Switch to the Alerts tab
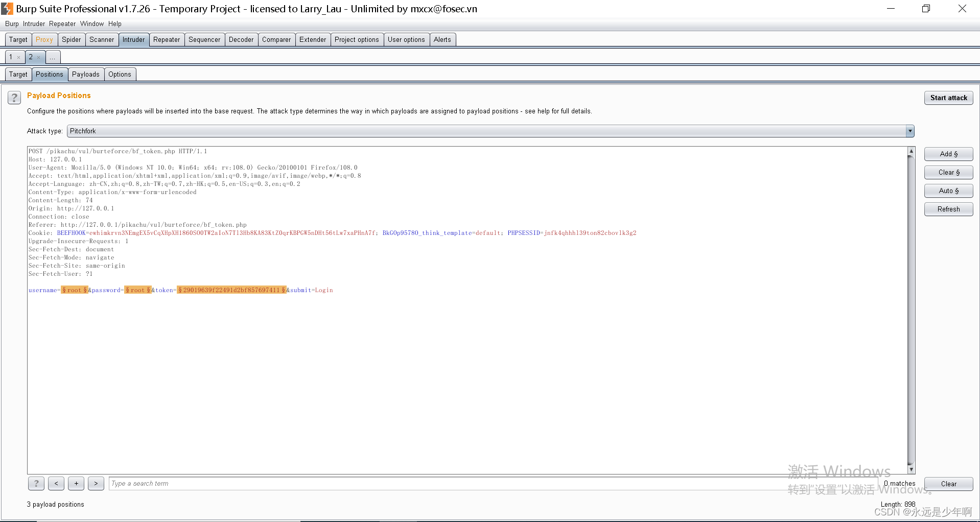Screen dimensions: 980x522 pyautogui.click(x=442, y=39)
